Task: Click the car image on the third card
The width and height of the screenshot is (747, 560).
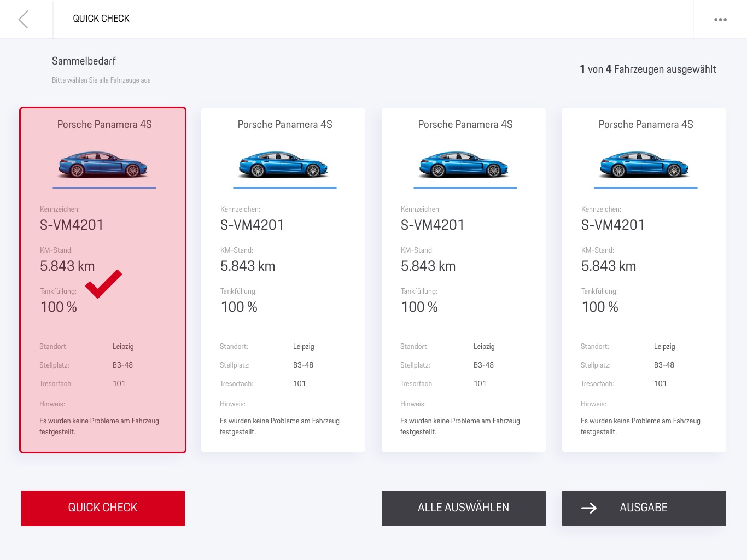Action: (x=464, y=164)
